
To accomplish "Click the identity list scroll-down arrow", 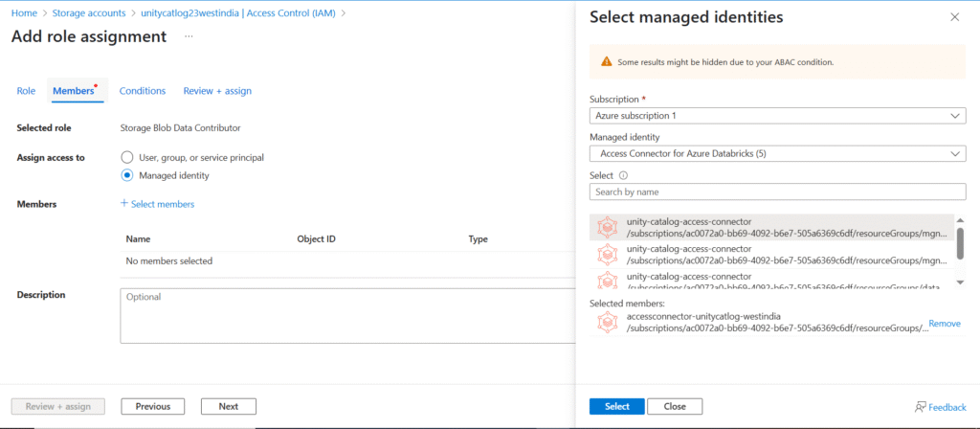I will [x=960, y=282].
